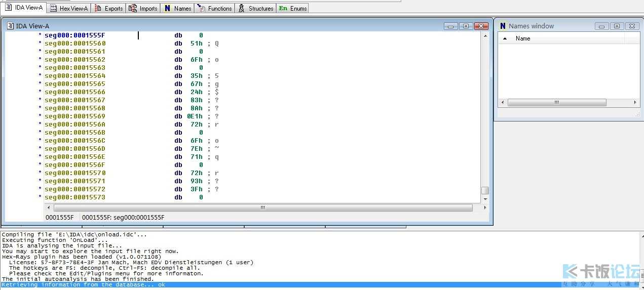Maximize the Names window

coord(617,26)
